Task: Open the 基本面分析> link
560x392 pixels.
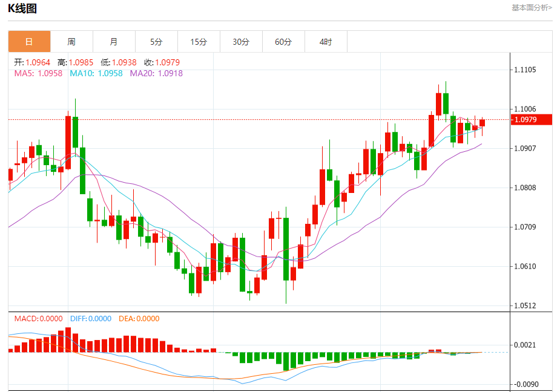Action: point(532,8)
